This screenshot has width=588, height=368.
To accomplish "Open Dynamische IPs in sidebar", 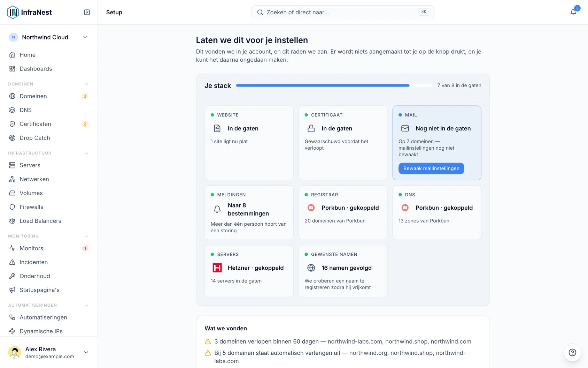I will (x=49, y=331).
